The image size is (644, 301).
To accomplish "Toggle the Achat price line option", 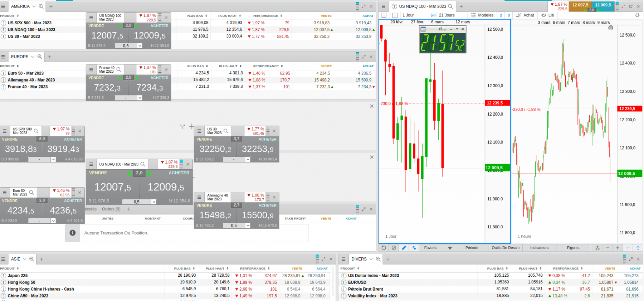I will pos(525,15).
